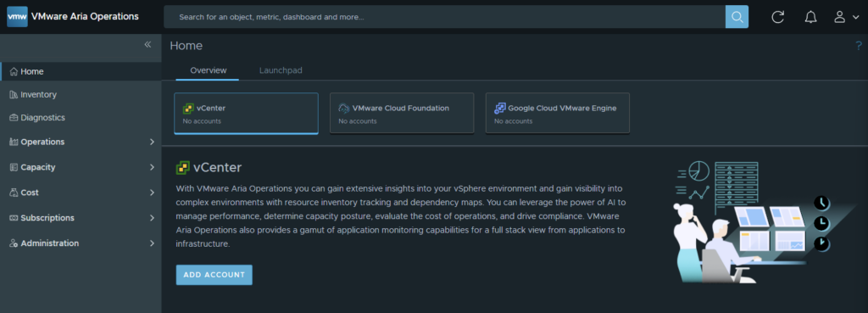Expand the Administration menu chevron

(x=153, y=243)
